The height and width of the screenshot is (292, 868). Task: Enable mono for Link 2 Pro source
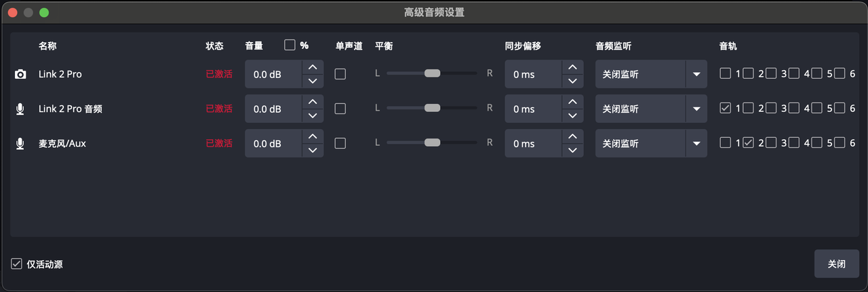tap(340, 74)
